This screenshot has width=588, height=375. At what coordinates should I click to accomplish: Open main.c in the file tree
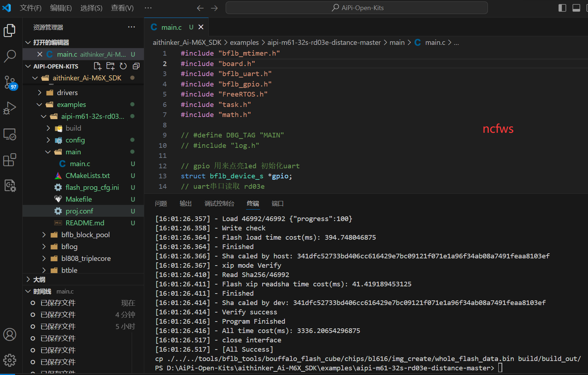click(83, 164)
